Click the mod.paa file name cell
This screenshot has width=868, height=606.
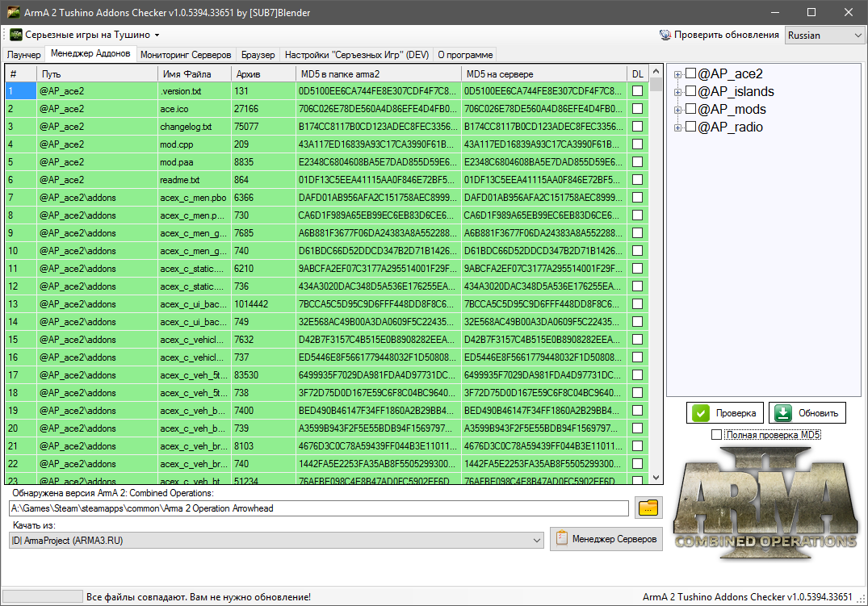[x=194, y=162]
